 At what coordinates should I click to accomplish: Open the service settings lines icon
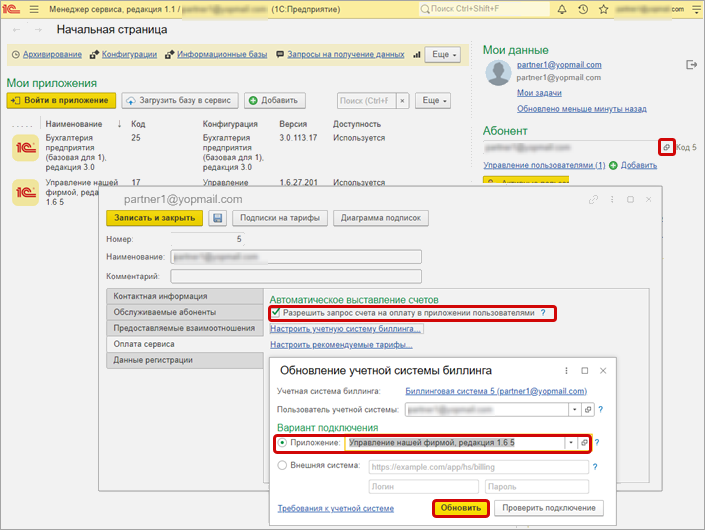[696, 9]
